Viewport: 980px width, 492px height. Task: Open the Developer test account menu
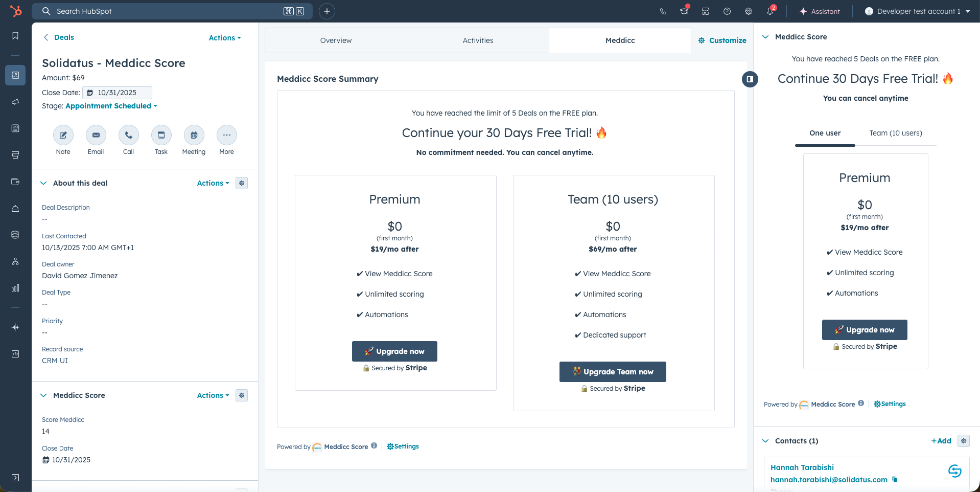point(918,11)
